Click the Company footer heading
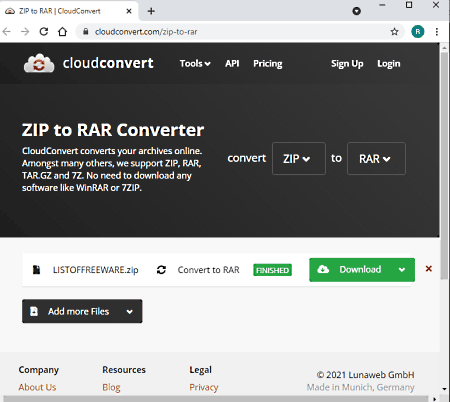 click(x=39, y=370)
